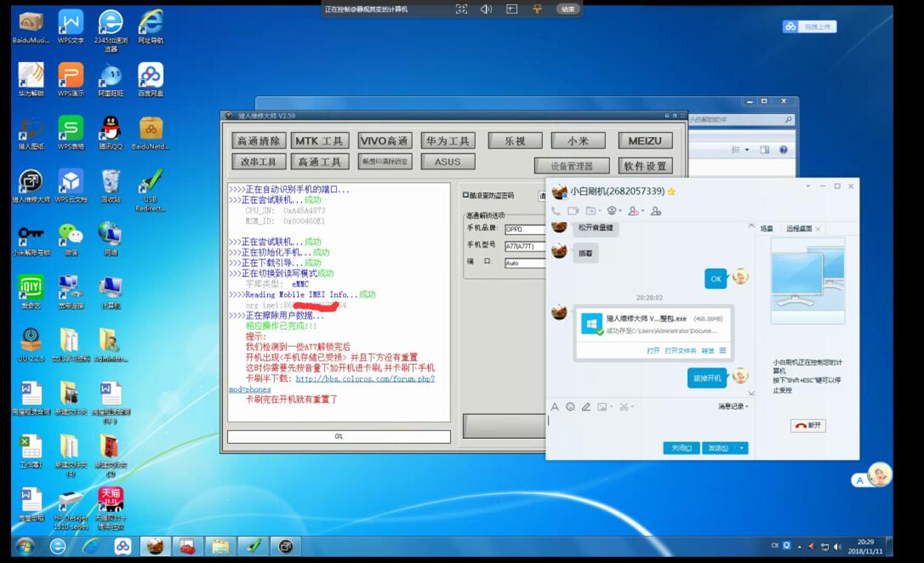
Task: Open the BaiduMusic desktop icon
Action: coord(31,27)
